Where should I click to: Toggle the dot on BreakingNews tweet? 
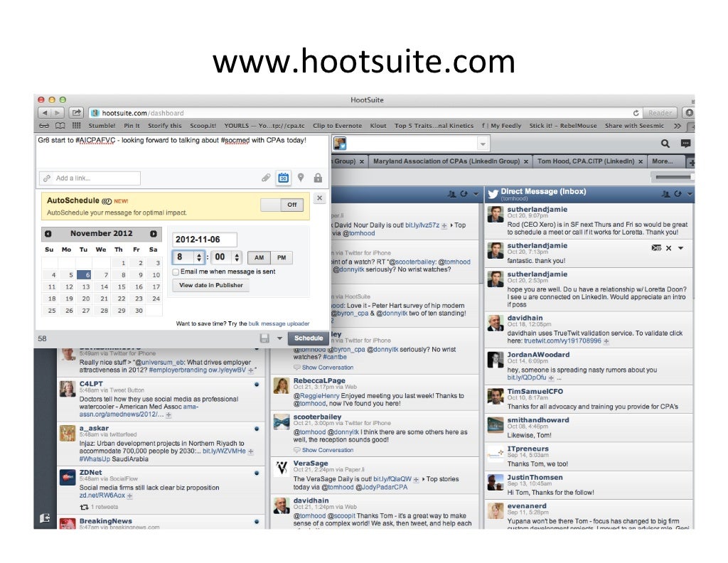[x=256, y=522]
